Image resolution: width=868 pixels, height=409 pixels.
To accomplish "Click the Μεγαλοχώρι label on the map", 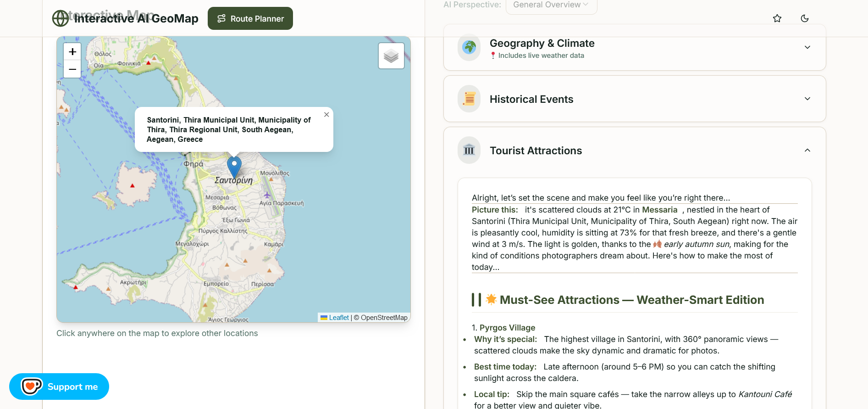I will click(x=192, y=244).
